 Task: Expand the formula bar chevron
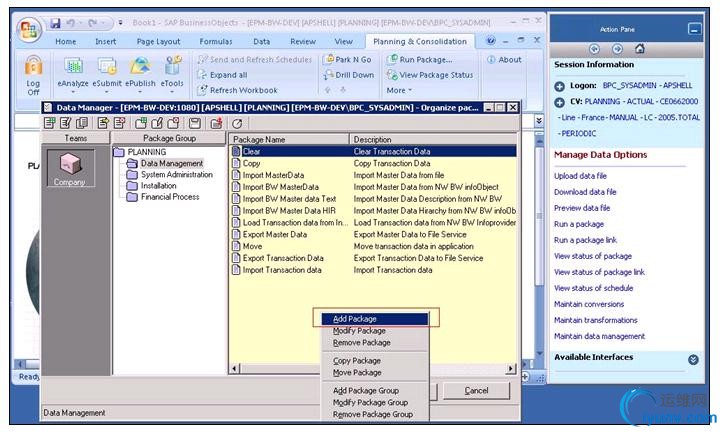[x=539, y=121]
